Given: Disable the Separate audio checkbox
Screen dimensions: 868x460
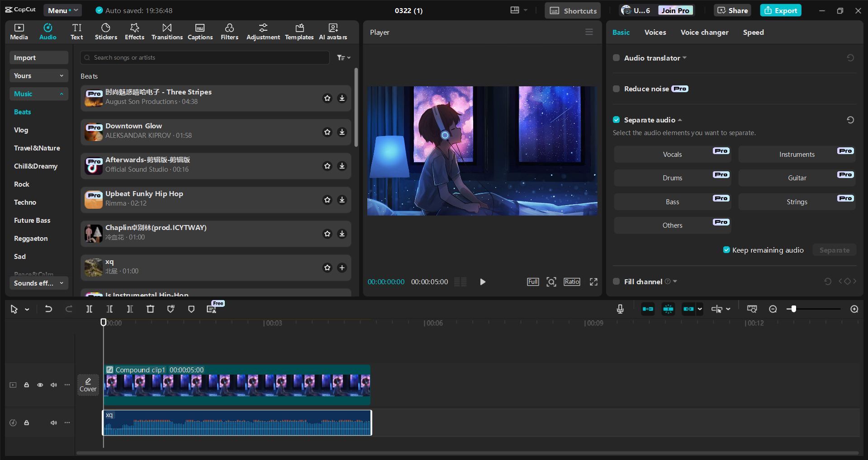Looking at the screenshot, I should click(616, 119).
